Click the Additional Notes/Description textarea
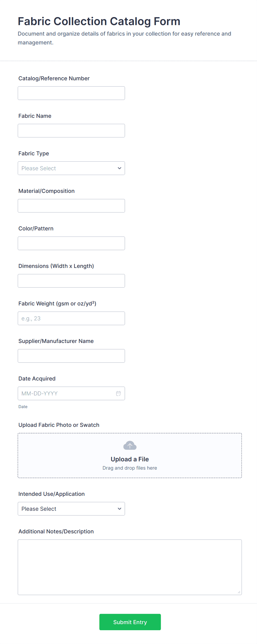Image resolution: width=257 pixels, height=644 pixels. point(130,567)
